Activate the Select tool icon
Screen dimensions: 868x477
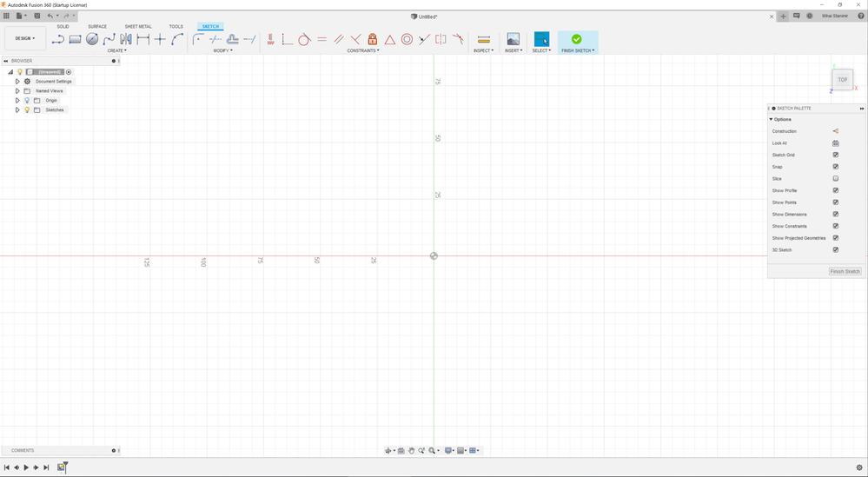pos(541,39)
